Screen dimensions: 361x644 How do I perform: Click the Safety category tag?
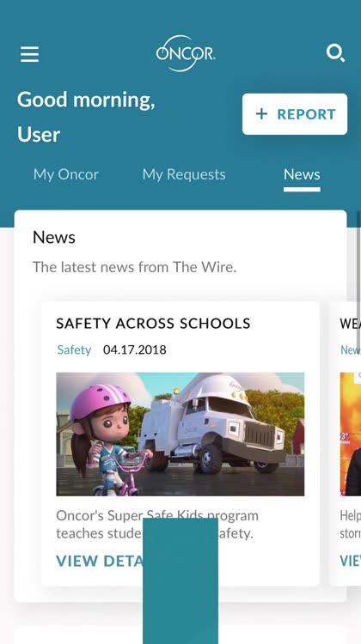[x=74, y=350]
